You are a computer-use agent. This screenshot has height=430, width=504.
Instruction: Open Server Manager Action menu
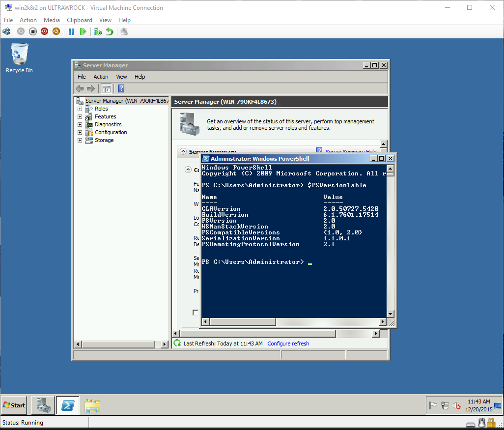(x=101, y=77)
